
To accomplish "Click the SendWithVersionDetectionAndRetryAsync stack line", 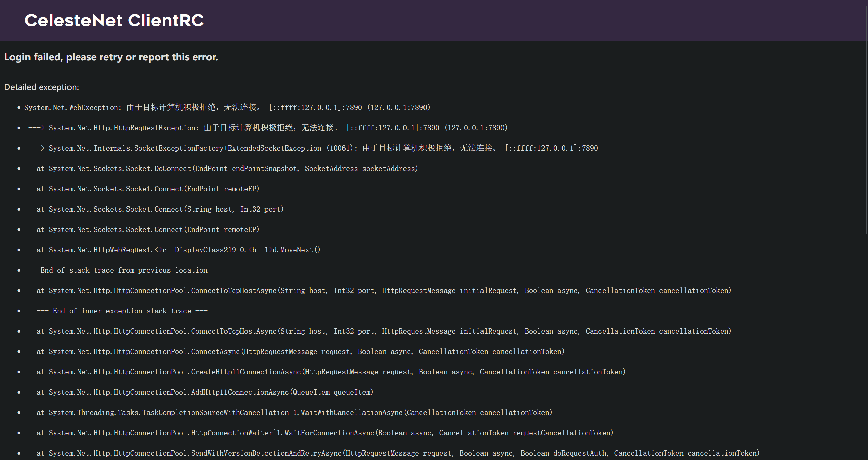I will [x=398, y=453].
